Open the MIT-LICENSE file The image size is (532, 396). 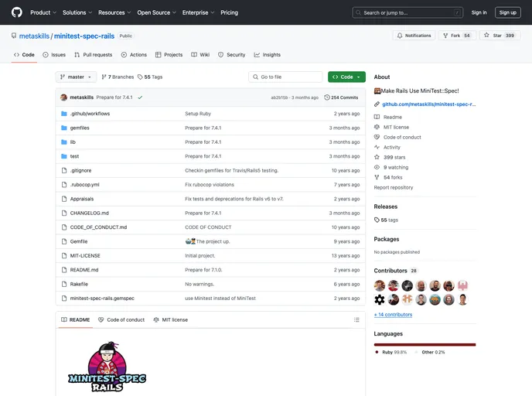(x=85, y=256)
